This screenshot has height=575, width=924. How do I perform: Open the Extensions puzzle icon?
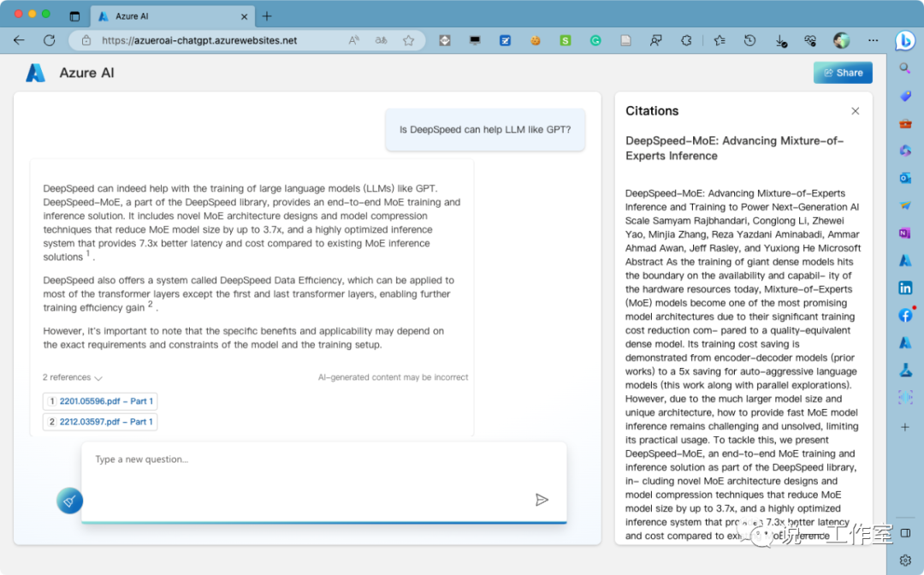pos(686,41)
